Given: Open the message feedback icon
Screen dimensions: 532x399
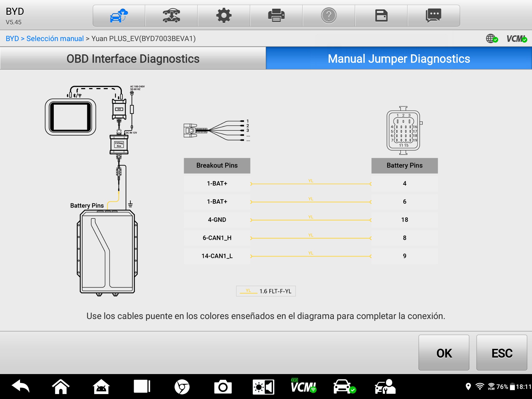Looking at the screenshot, I should tap(433, 16).
